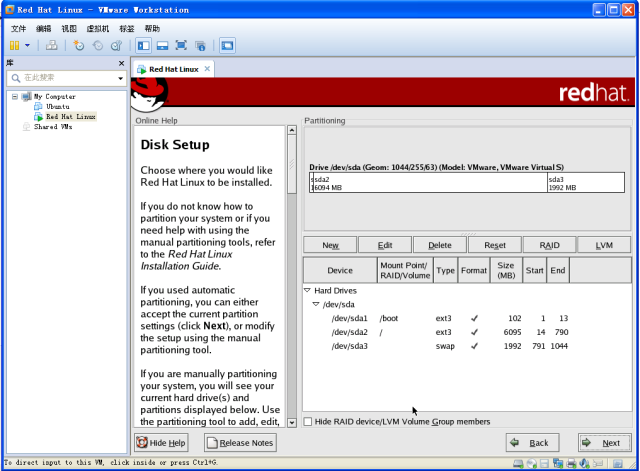Collapse the My Computer tree node

(15, 97)
